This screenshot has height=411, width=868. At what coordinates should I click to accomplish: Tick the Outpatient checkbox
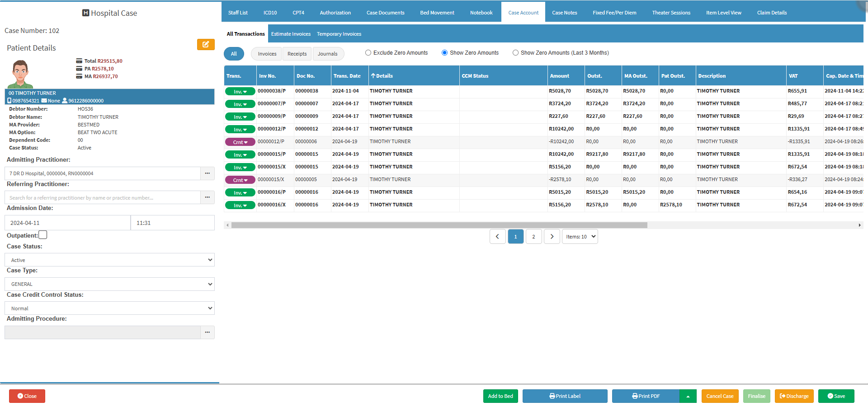tap(43, 235)
